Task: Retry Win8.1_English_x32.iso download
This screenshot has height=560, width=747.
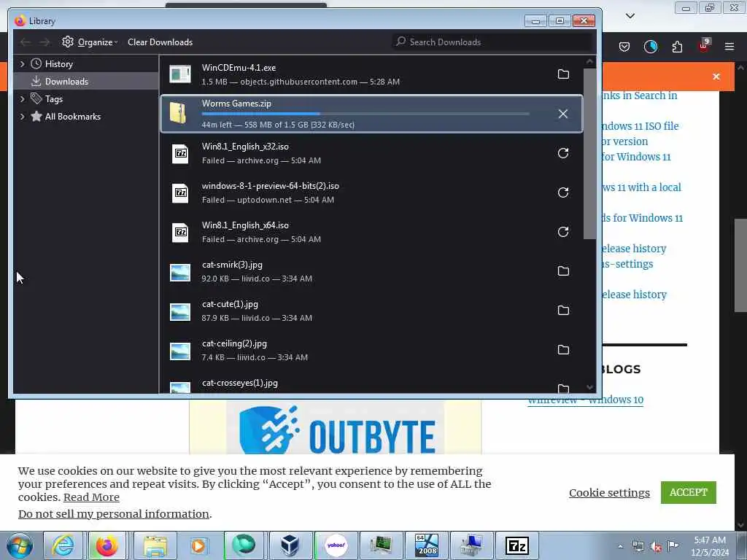Action: (563, 153)
